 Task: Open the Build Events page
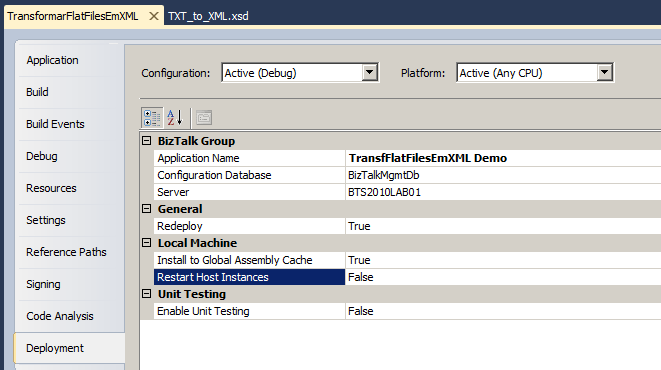coord(55,124)
